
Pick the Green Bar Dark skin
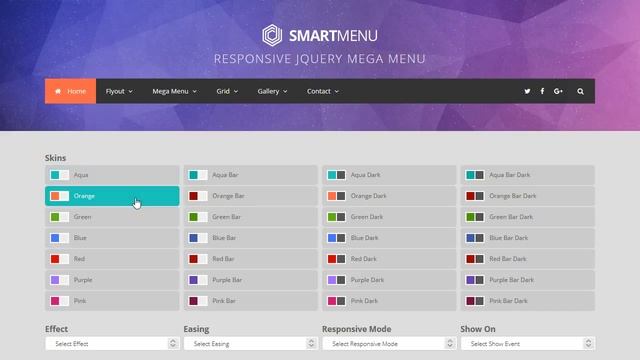[528, 217]
